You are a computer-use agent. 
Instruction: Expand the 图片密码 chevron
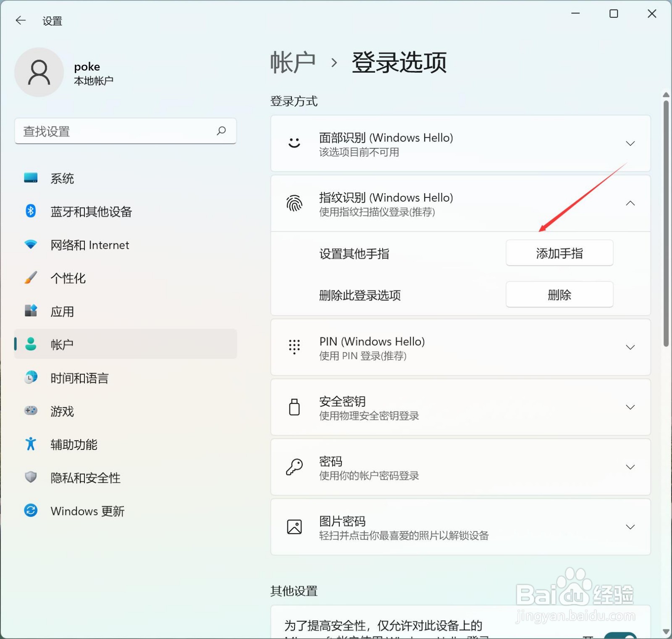tap(630, 527)
